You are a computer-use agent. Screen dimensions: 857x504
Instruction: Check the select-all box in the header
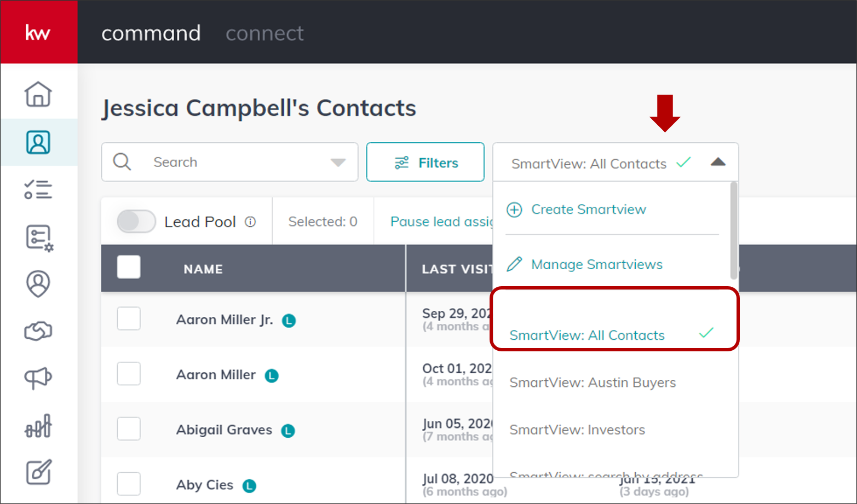coord(129,267)
